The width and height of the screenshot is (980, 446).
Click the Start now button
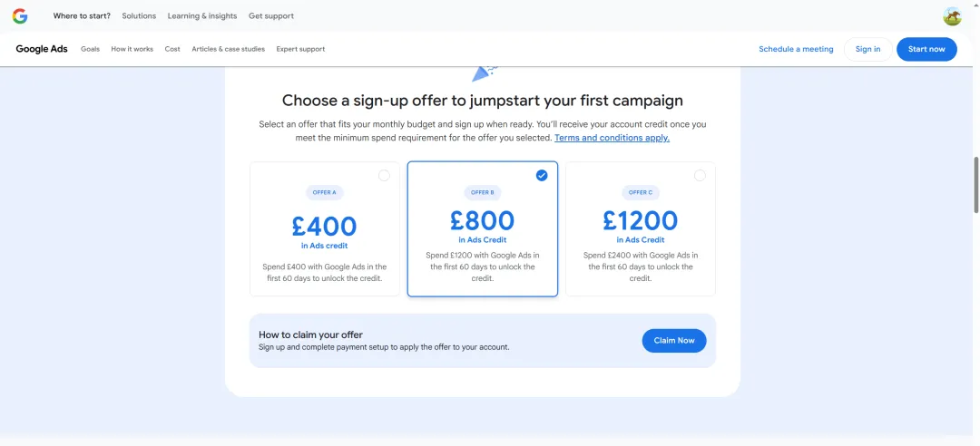[926, 49]
